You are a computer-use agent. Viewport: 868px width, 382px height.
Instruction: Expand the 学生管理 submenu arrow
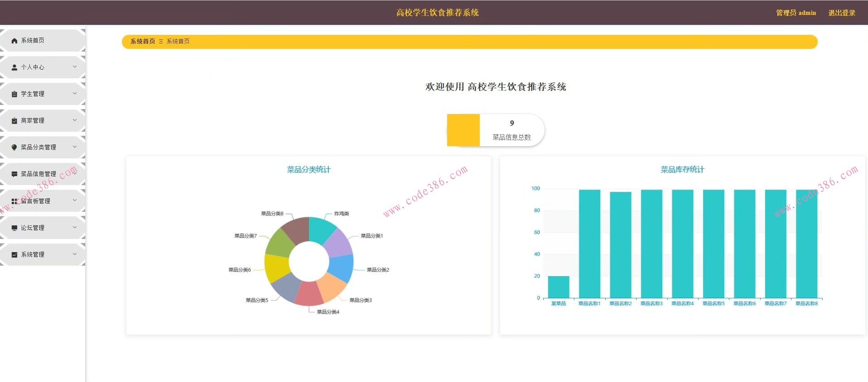(x=75, y=94)
